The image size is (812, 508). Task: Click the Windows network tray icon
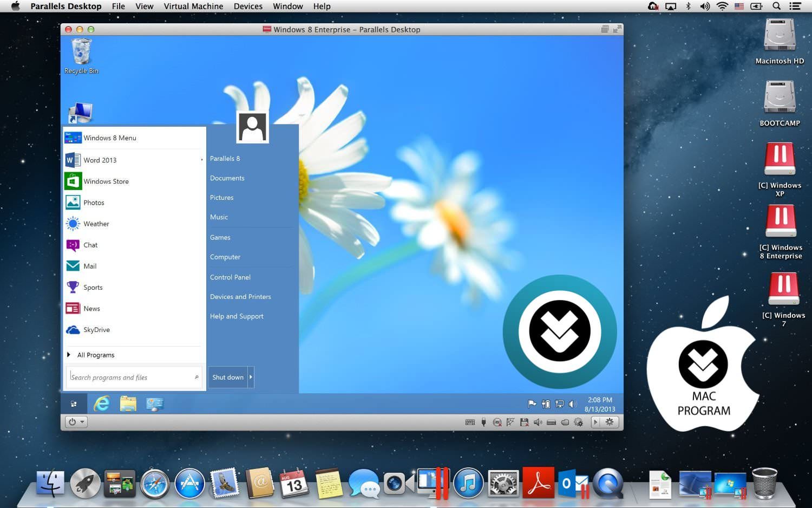tap(559, 404)
